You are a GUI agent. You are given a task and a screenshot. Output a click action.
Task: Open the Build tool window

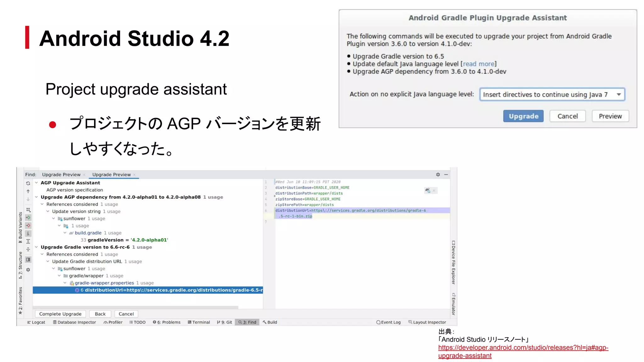point(270,322)
